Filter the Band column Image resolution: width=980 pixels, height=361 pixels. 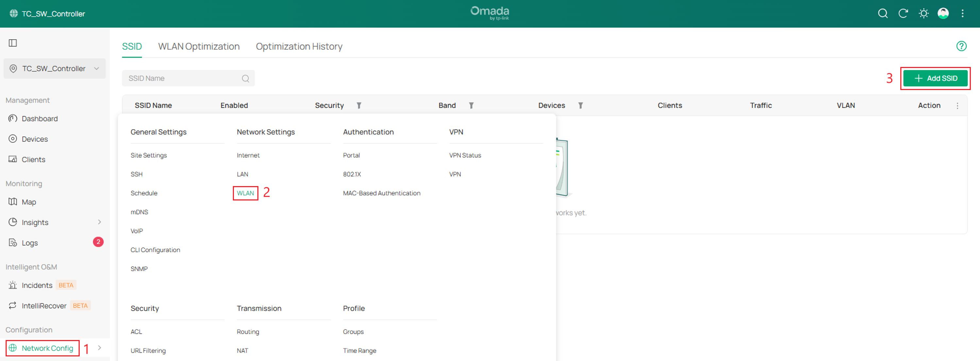coord(471,105)
